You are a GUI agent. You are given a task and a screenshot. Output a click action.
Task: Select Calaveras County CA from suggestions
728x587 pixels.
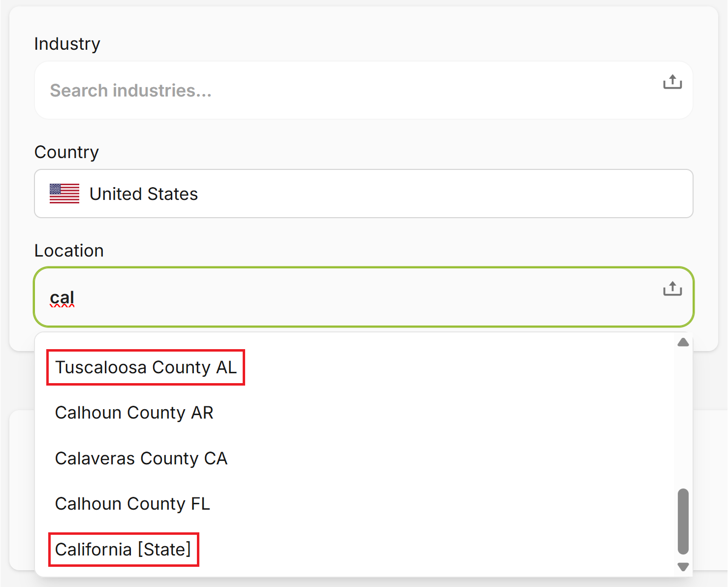click(x=141, y=458)
